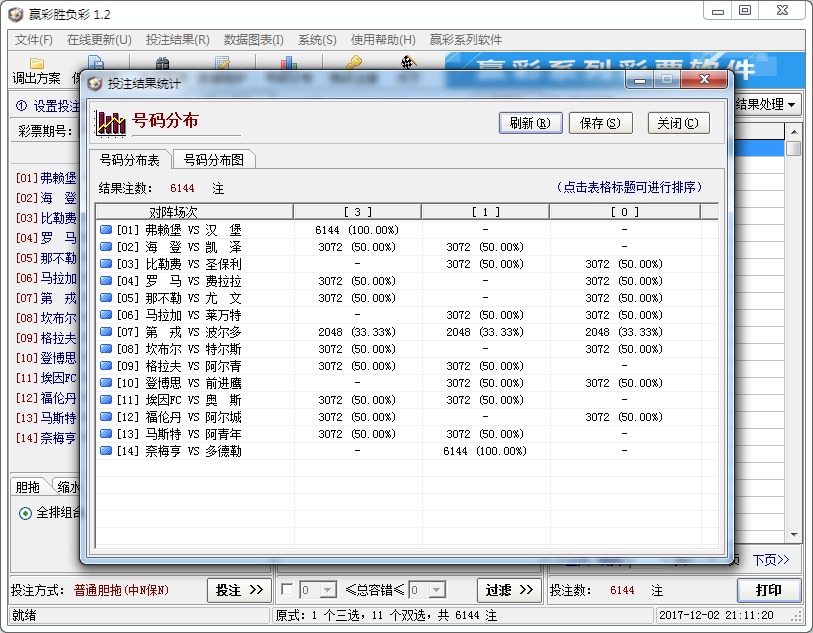Viewport: 813px width, 633px height.
Task: Click the blue icon beside match [10] 登博思
Action: pyautogui.click(x=104, y=382)
